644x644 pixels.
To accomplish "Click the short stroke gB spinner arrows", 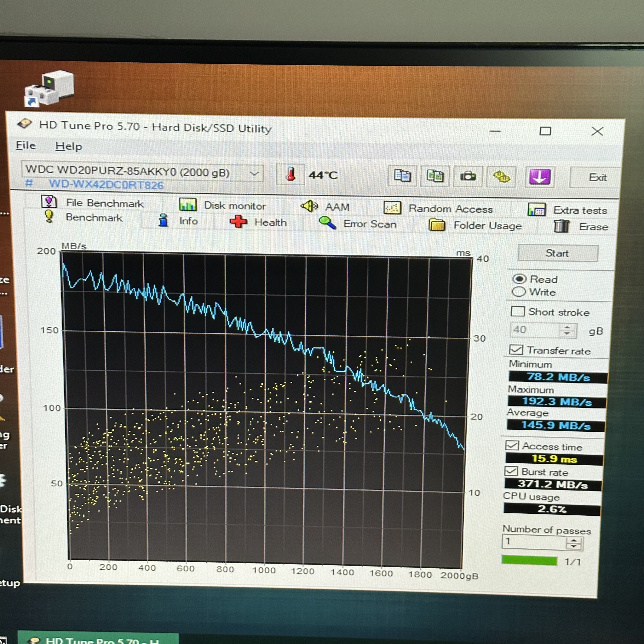I will coord(567,330).
